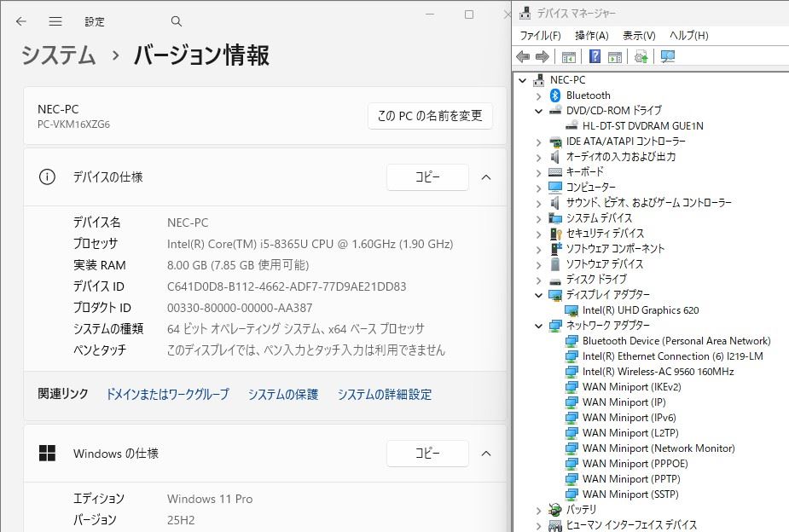Collapse the ネットワーク アダプター category
Screen dimensions: 789x532
pyautogui.click(x=538, y=326)
